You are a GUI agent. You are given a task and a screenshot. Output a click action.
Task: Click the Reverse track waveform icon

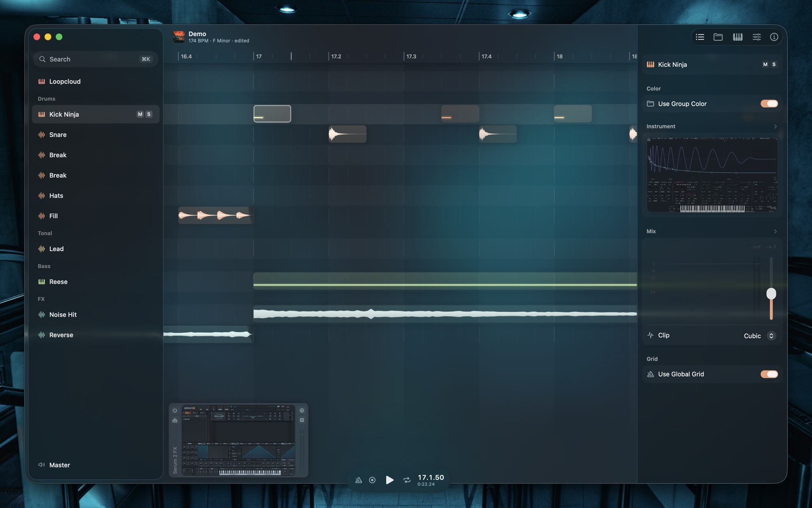(x=41, y=335)
